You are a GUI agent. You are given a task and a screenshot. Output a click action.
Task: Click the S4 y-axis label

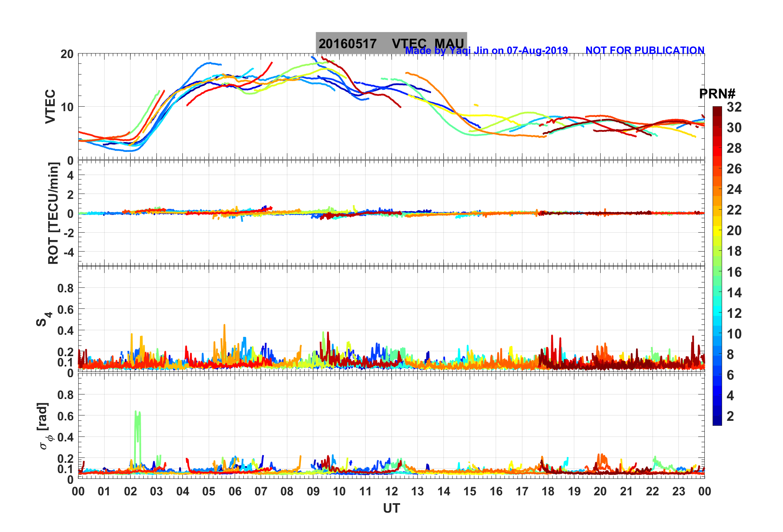pyautogui.click(x=44, y=320)
